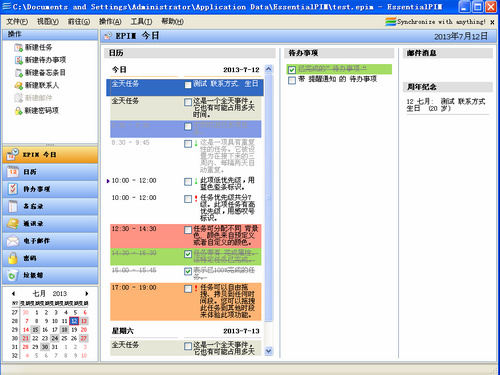Open the 操作(A) menu
The width and height of the screenshot is (500, 375).
point(110,22)
